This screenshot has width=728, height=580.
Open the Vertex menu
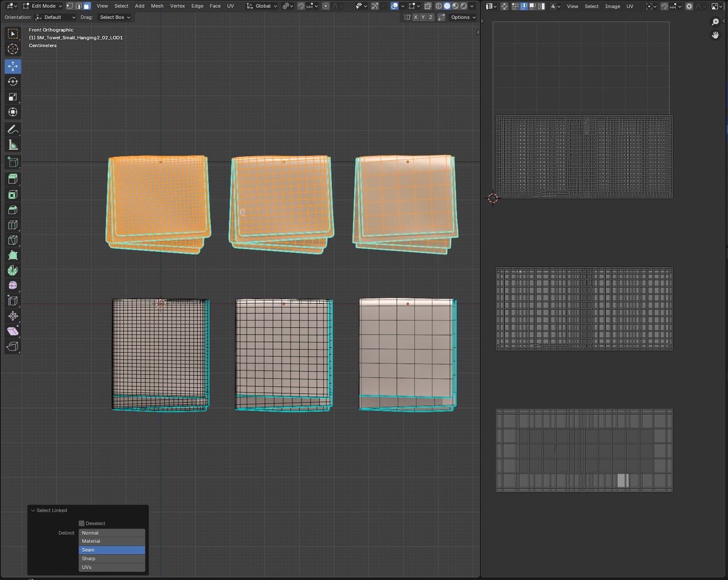177,6
